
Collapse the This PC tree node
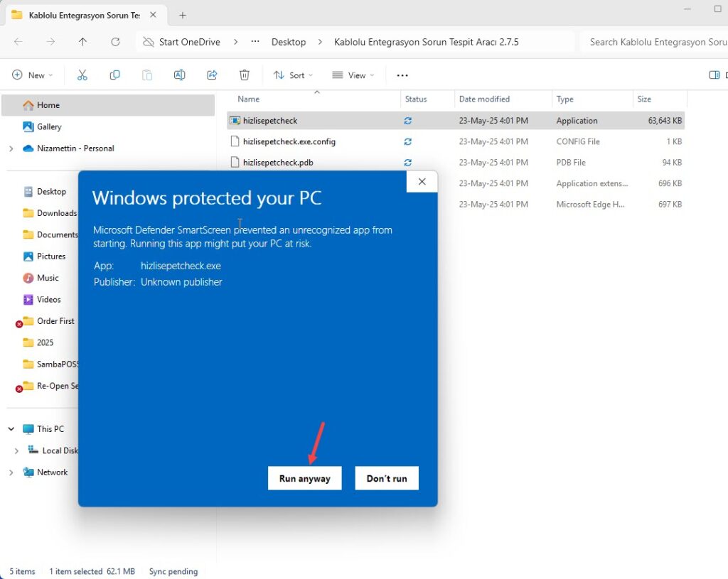pos(11,429)
